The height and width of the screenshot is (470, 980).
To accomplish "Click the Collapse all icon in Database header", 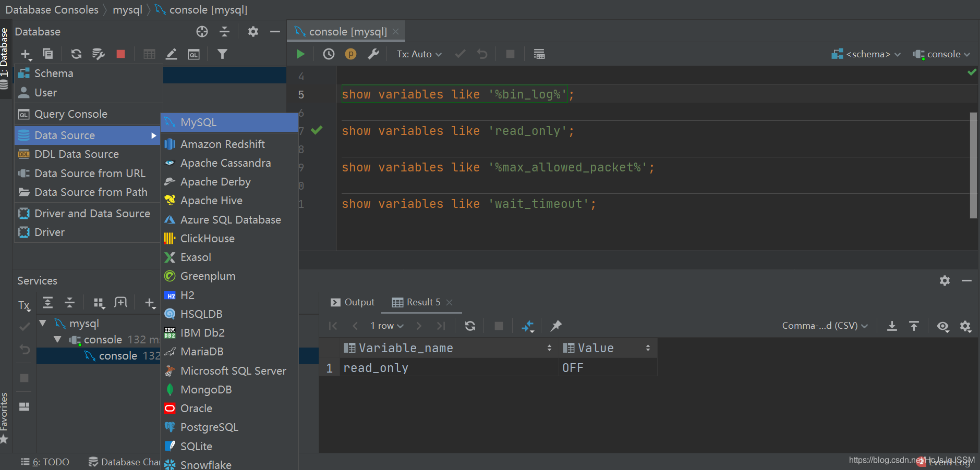I will tap(225, 32).
